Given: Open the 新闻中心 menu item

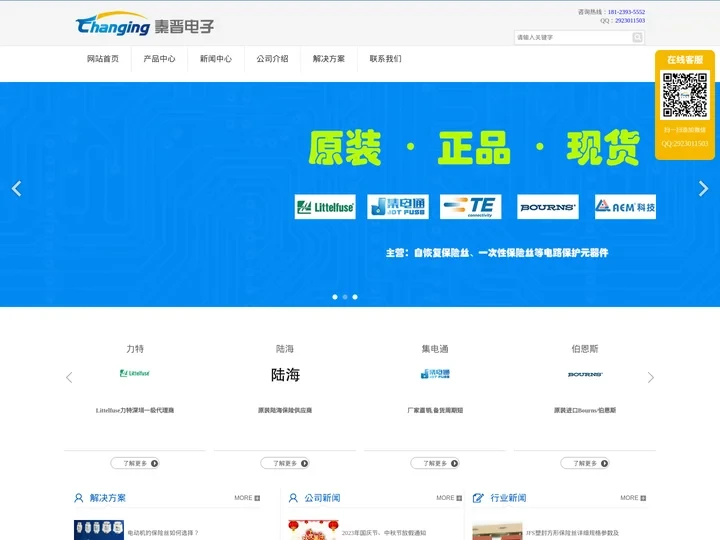Looking at the screenshot, I should point(216,59).
